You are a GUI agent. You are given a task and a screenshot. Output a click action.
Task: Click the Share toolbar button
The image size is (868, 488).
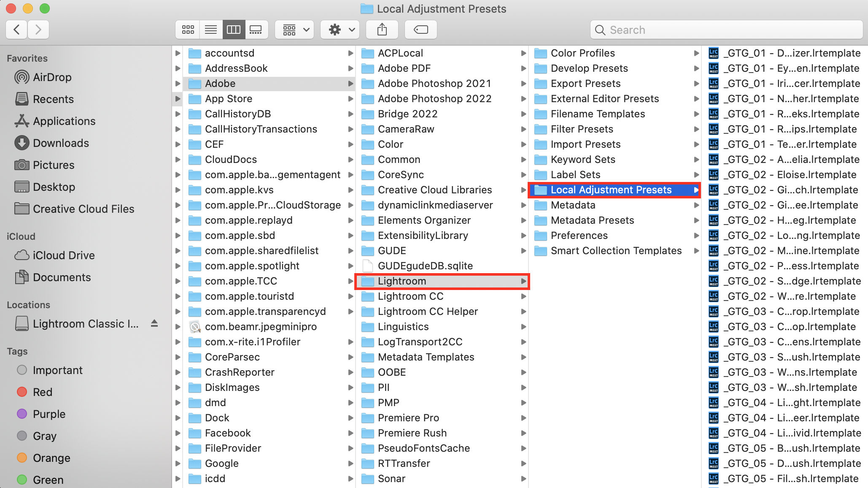click(382, 30)
